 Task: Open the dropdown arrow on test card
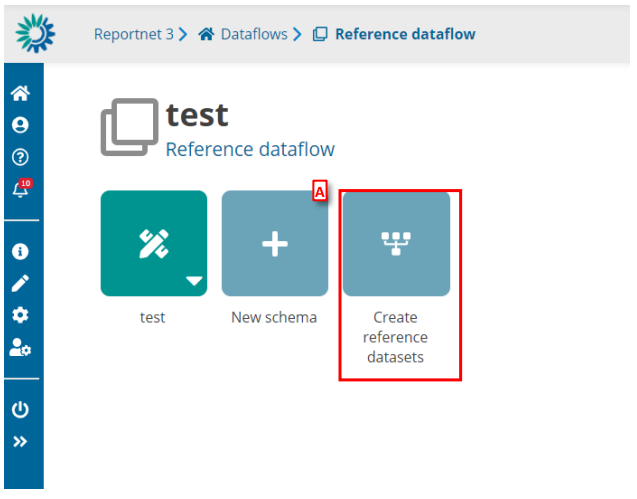point(194,282)
